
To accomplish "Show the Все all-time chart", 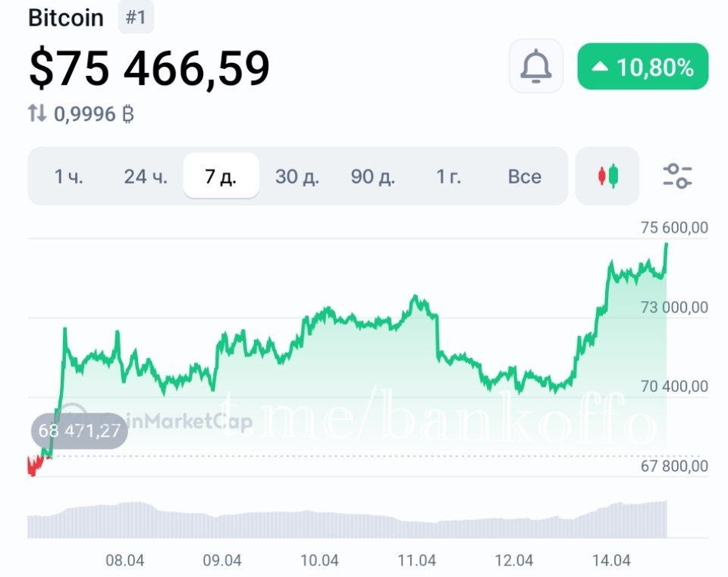I will (x=525, y=177).
